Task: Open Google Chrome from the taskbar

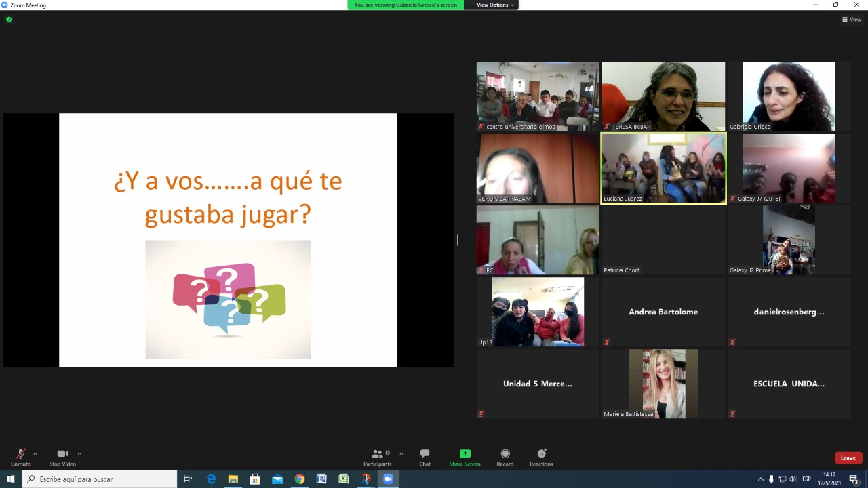Action: [299, 479]
